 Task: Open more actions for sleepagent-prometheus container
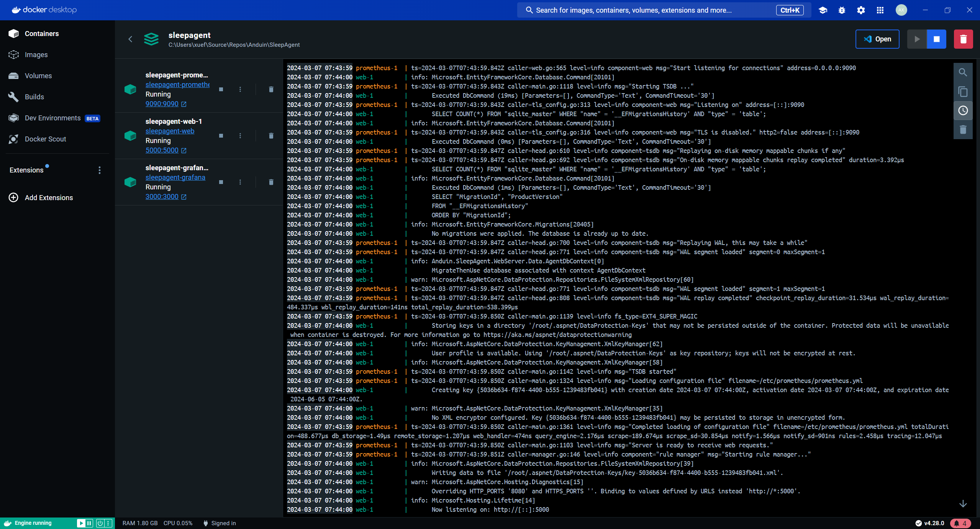tap(240, 89)
